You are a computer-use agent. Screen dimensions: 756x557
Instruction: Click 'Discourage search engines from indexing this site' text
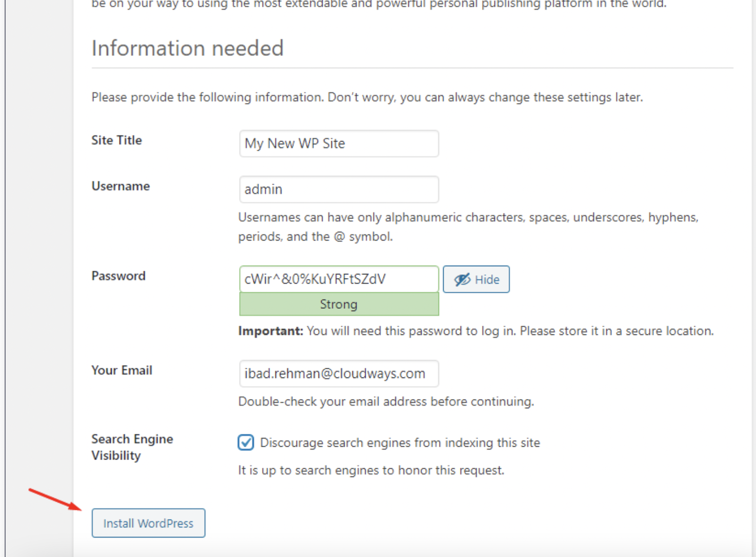tap(400, 443)
